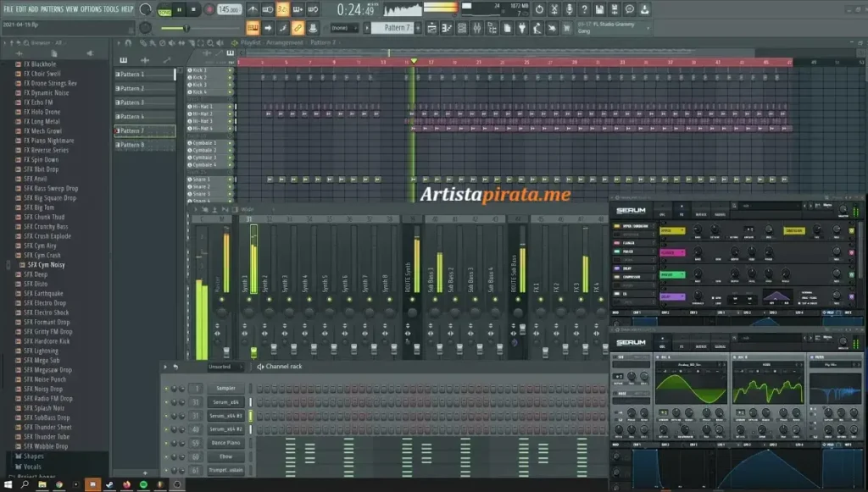Mute the Sampler channel with green LED

click(x=166, y=389)
